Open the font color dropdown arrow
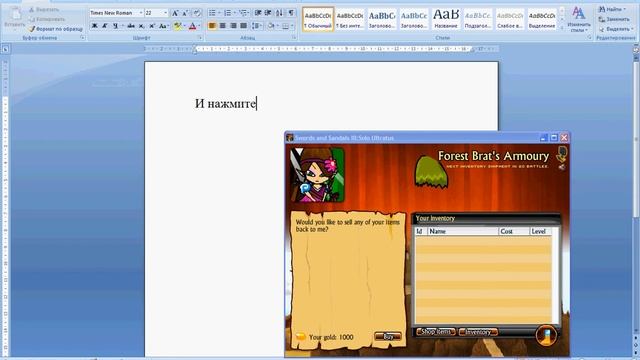640x360 pixels. coord(199,26)
